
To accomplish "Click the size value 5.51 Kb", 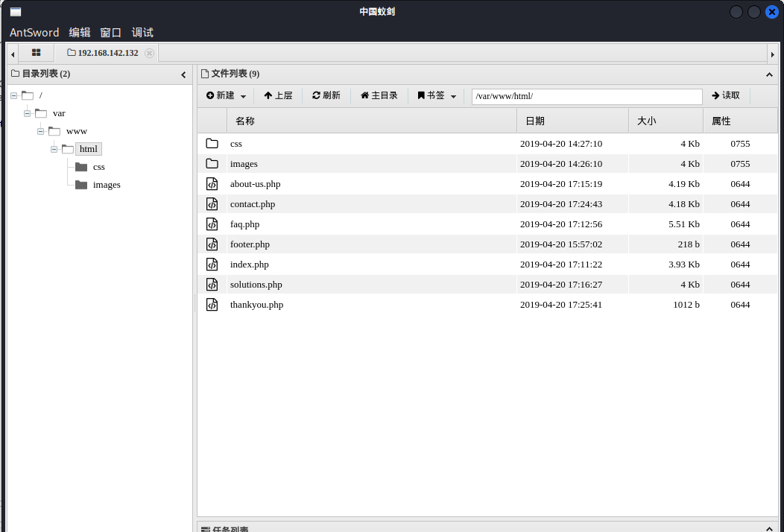I will pos(684,224).
